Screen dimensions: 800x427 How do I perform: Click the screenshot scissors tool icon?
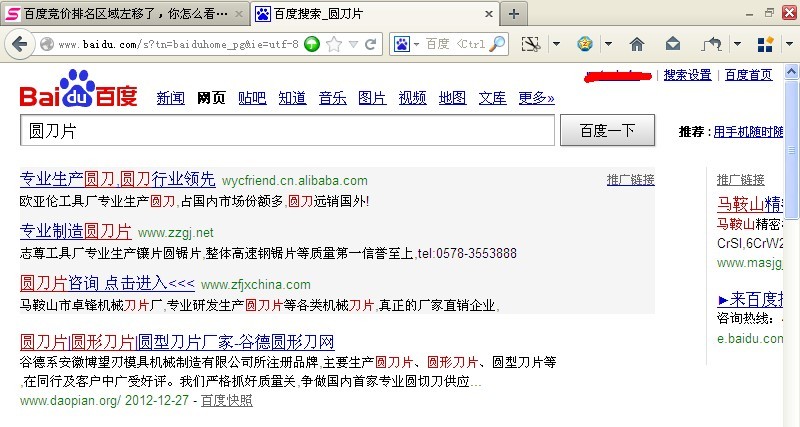point(531,44)
